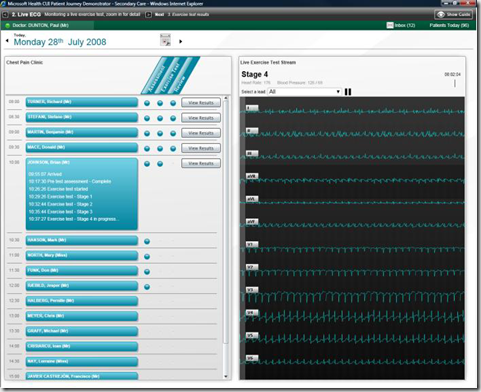Open the Inbox (12) mail icon
Image resolution: width=481 pixels, height=392 pixels.
pos(390,25)
